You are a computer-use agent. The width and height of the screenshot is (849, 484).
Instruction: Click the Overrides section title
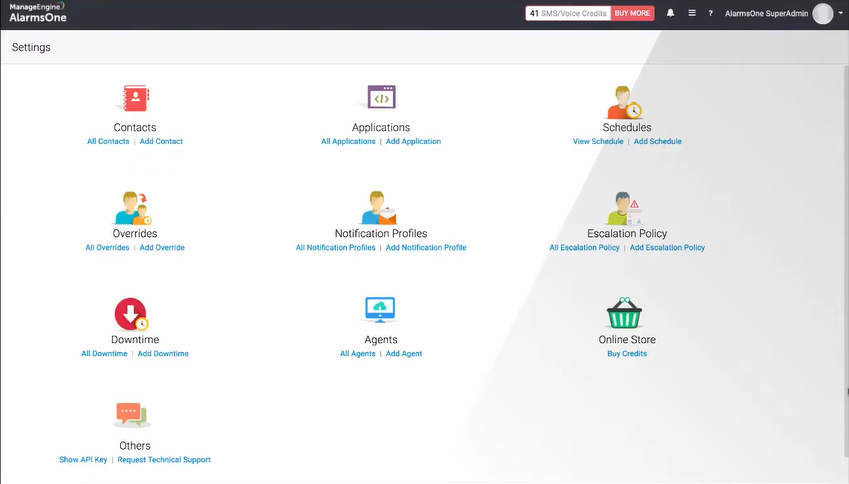135,233
